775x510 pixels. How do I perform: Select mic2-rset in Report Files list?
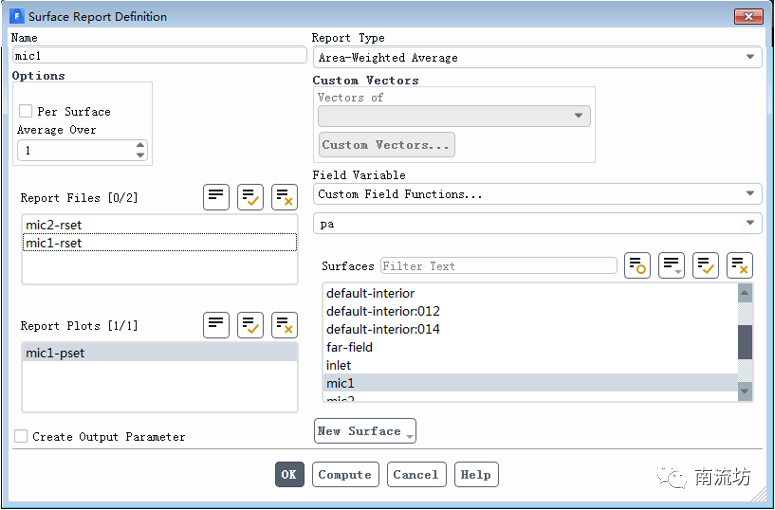[54, 225]
